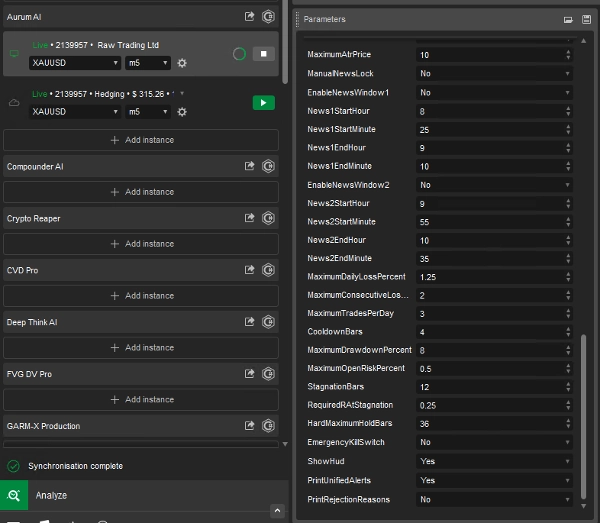Add instance under Aurum AI
The height and width of the screenshot is (523, 600).
click(141, 140)
